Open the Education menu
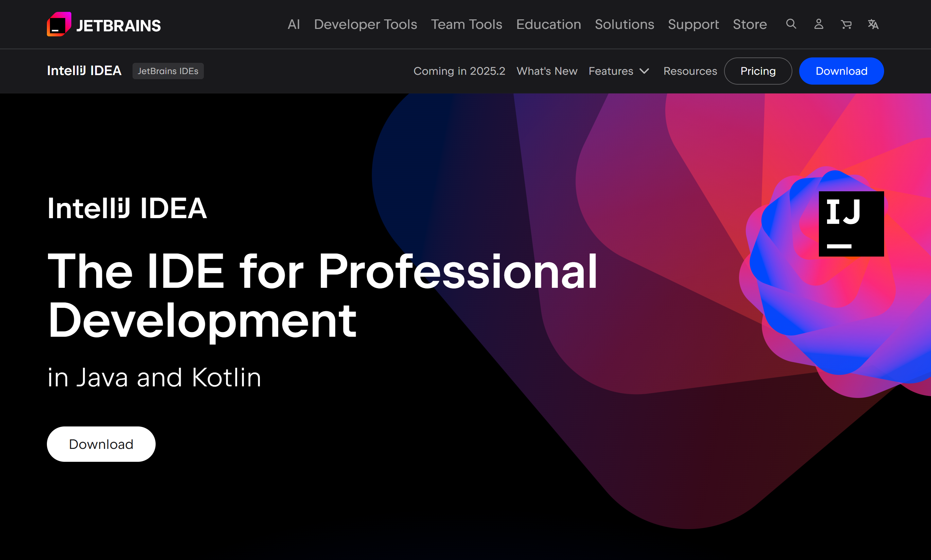 [548, 24]
